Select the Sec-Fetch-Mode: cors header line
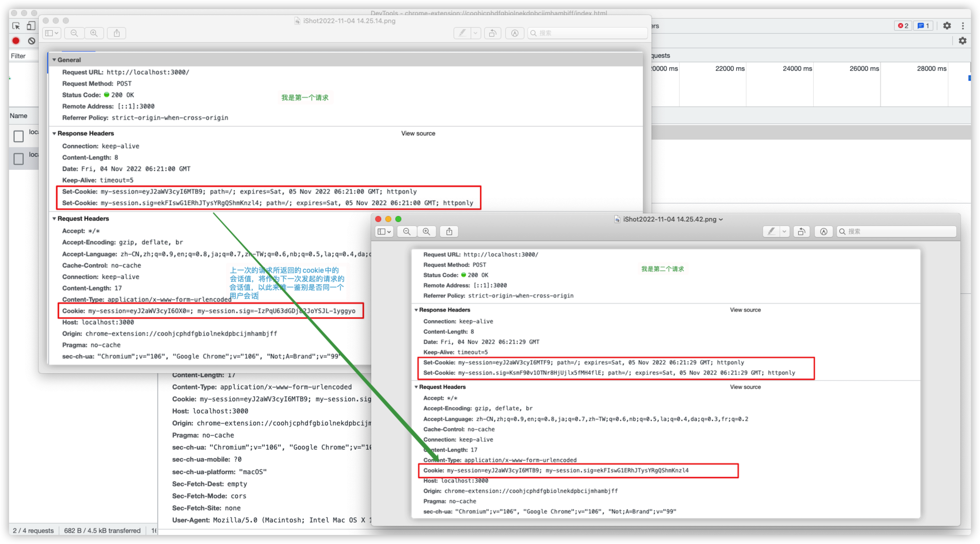The height and width of the screenshot is (544, 980). tap(209, 496)
